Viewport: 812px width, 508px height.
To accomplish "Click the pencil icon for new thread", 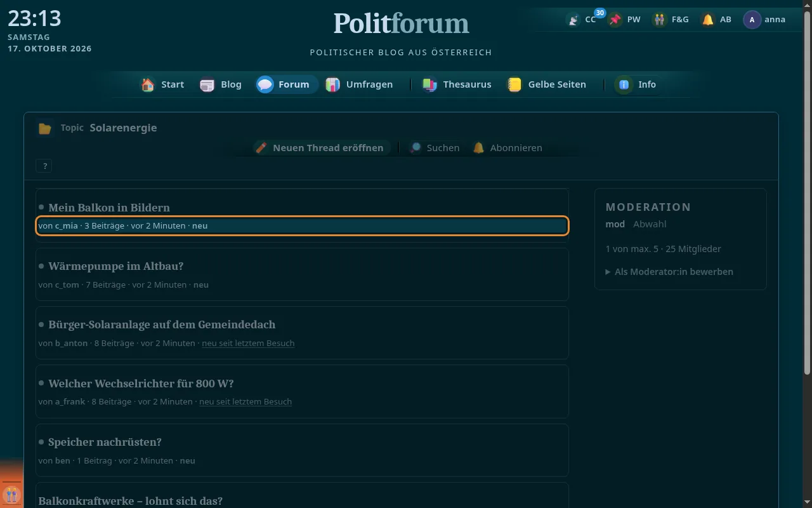I will click(x=261, y=148).
